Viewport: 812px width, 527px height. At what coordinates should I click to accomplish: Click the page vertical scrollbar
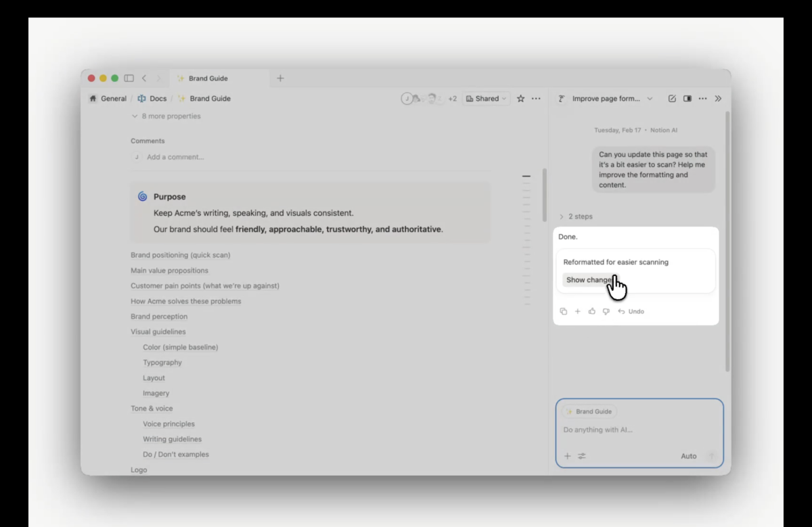pos(545,196)
